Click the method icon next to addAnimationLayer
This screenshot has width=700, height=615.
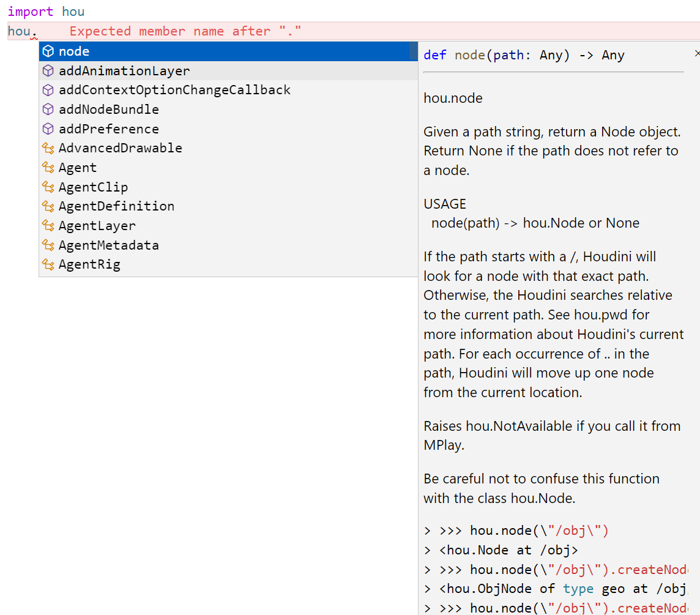coord(48,70)
